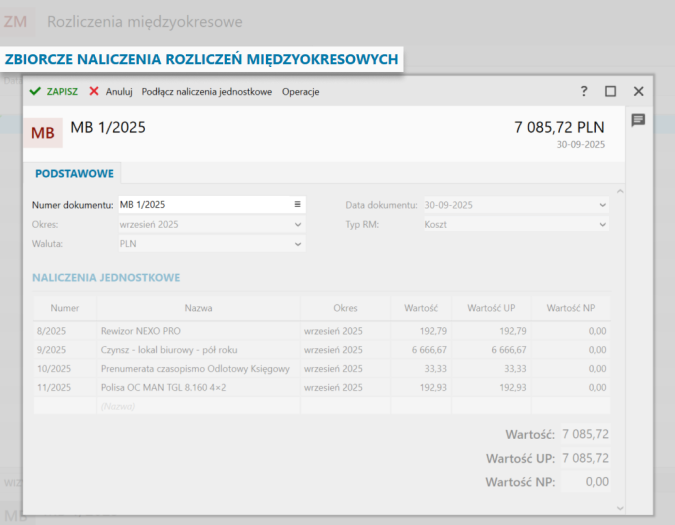The image size is (675, 525).
Task: Open the help question mark icon
Action: [584, 91]
